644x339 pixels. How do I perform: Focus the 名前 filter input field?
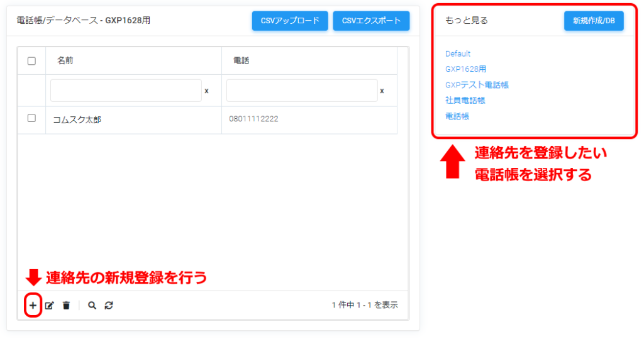pyautogui.click(x=126, y=91)
